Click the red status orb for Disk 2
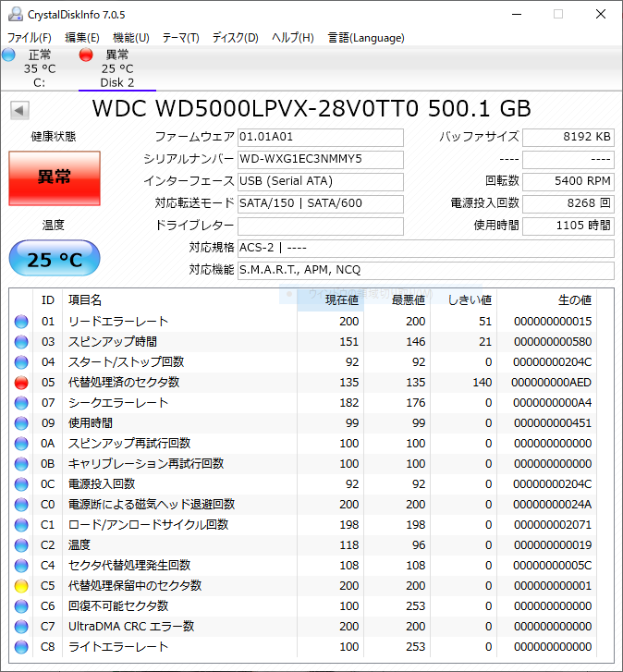This screenshot has width=623, height=672. tap(86, 55)
